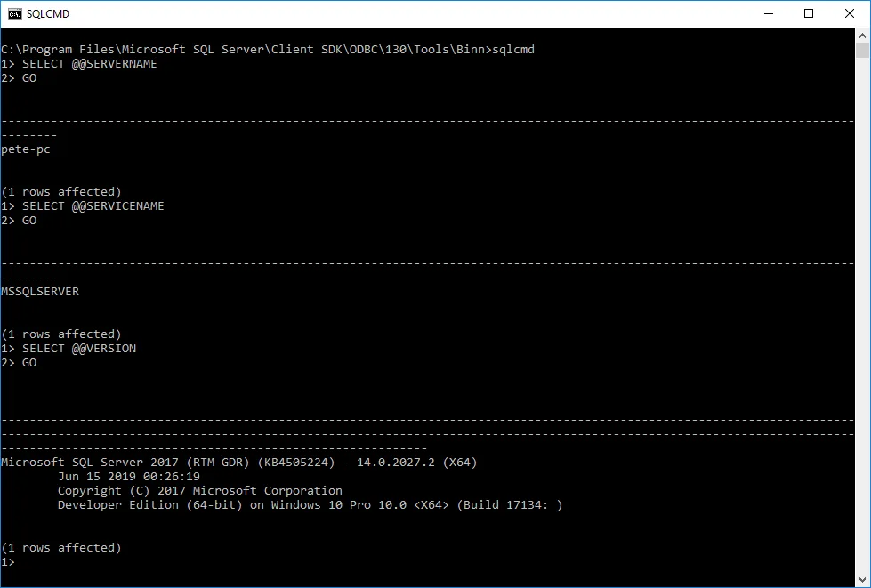
Task: Minimize the SQLCMD window
Action: tap(768, 14)
